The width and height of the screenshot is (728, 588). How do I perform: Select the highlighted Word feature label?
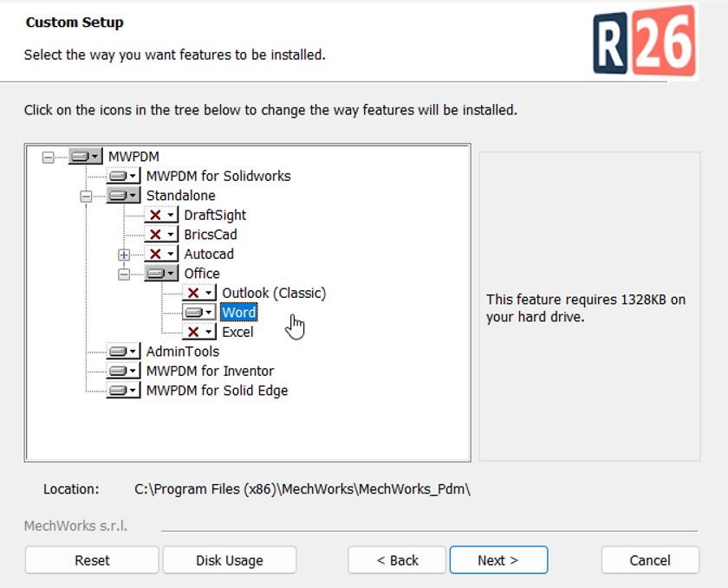(x=238, y=313)
